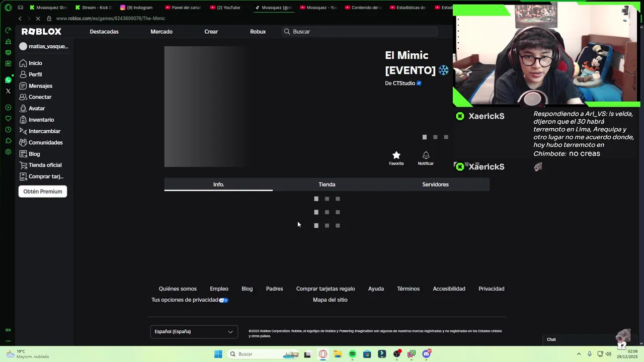Viewport: 644px width, 362px height.
Task: Click the Roblox logo
Action: (x=41, y=32)
